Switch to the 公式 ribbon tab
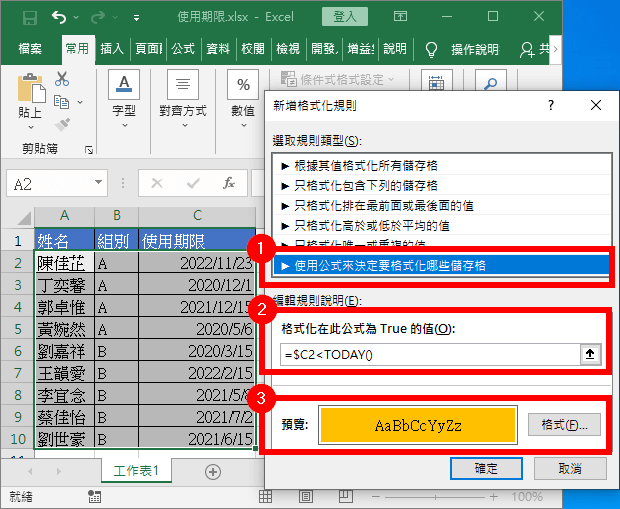Image resolution: width=620 pixels, height=509 pixels. tap(183, 49)
